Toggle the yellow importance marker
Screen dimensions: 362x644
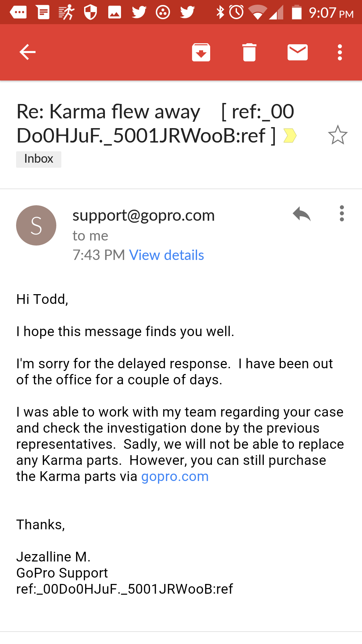click(290, 136)
